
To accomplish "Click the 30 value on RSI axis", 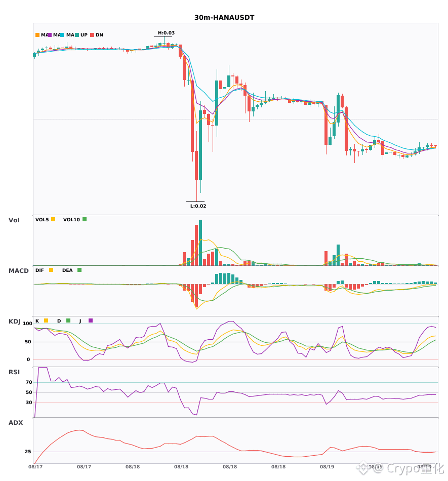I will (29, 403).
